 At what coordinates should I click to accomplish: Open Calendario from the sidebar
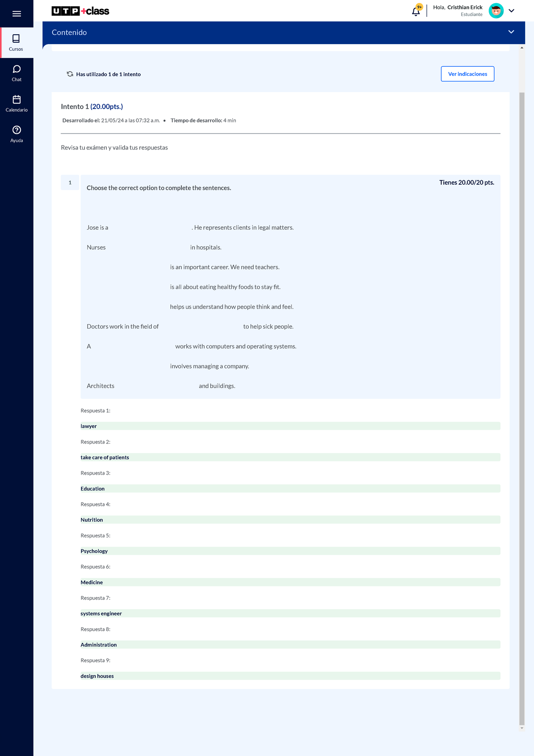tap(16, 103)
